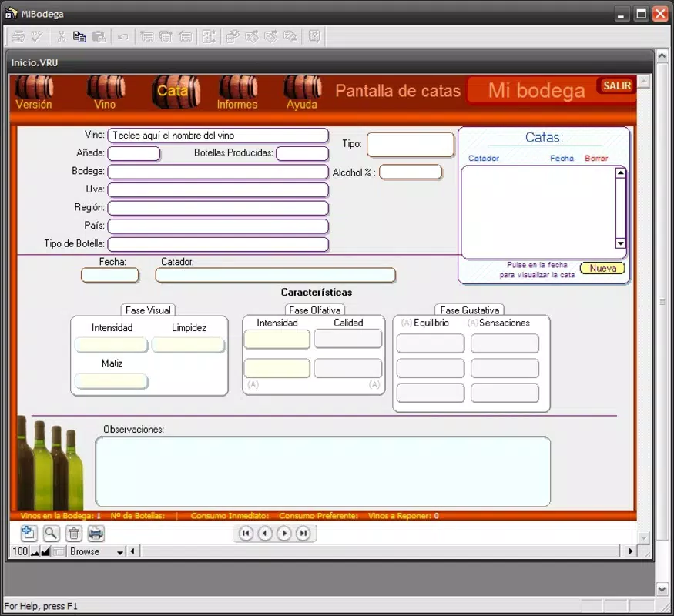Image resolution: width=674 pixels, height=616 pixels.
Task: Click the Región input field
Action: pos(218,208)
